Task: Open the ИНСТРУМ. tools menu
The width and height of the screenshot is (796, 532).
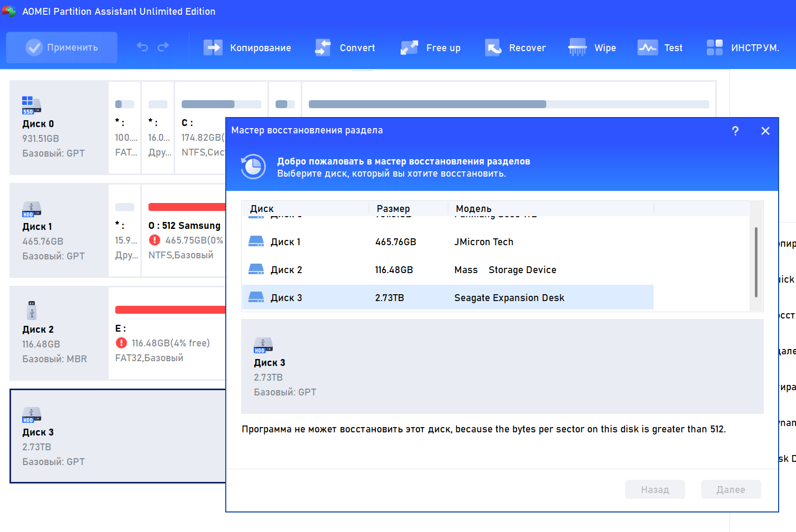Action: click(x=743, y=47)
